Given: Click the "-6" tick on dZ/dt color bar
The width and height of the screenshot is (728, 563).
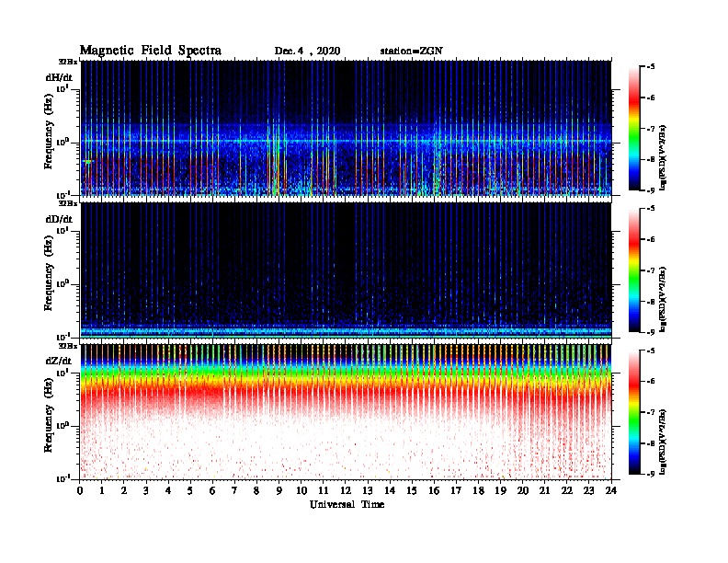Looking at the screenshot, I should pos(651,381).
